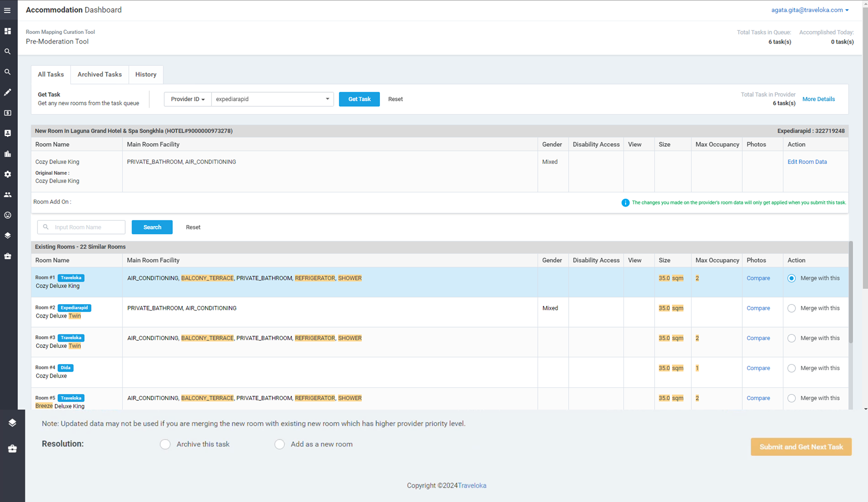The image size is (868, 502).
Task: Open the Edit Room Data link
Action: [807, 162]
